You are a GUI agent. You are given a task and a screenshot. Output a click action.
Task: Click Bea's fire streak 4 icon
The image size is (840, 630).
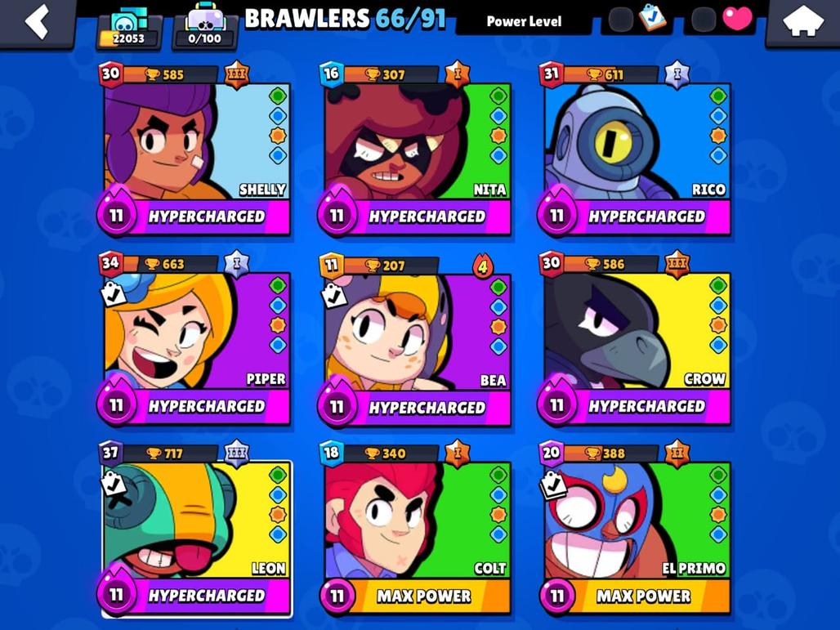click(483, 266)
